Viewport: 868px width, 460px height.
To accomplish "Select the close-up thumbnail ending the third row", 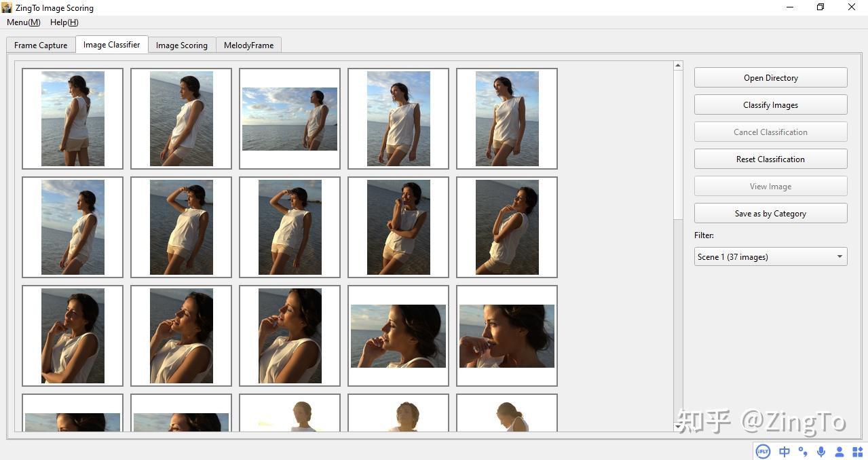I will click(507, 336).
